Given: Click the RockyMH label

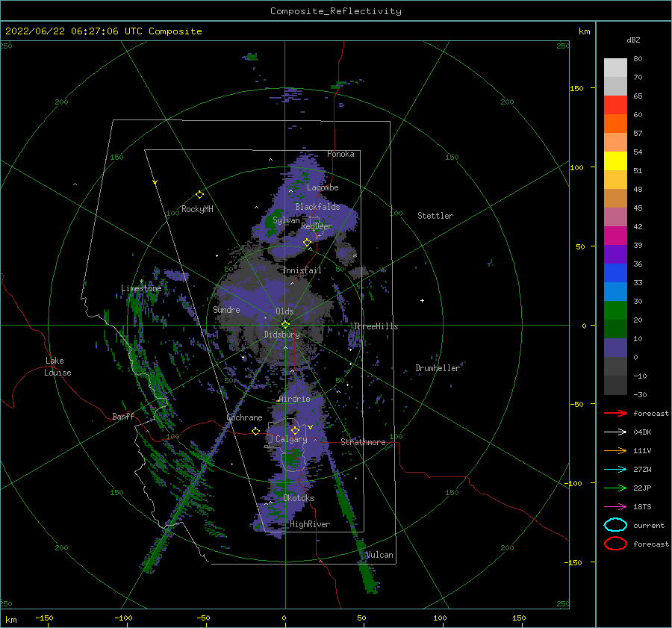Looking at the screenshot, I should [x=197, y=209].
